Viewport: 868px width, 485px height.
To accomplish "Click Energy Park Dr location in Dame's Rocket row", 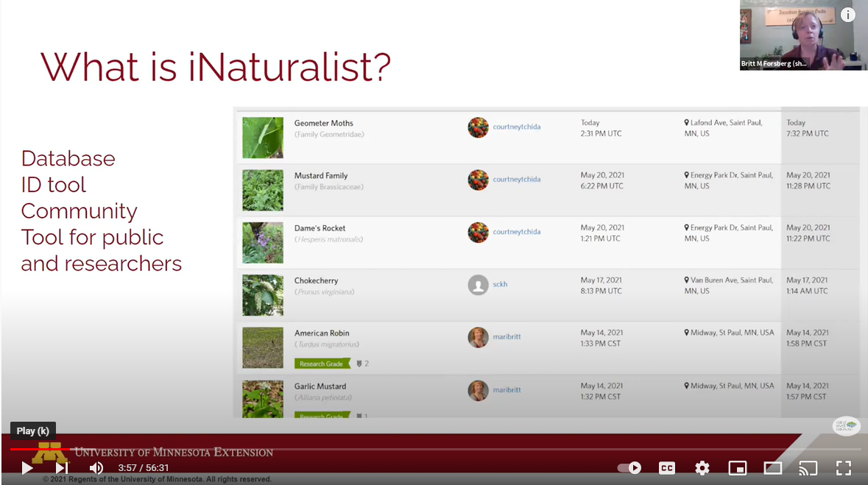I will 729,233.
